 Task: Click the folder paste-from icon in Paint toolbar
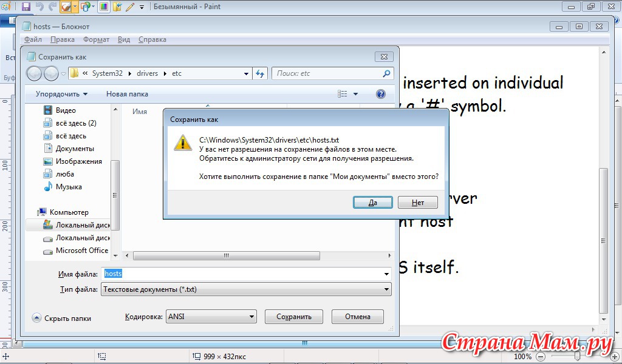tap(117, 6)
